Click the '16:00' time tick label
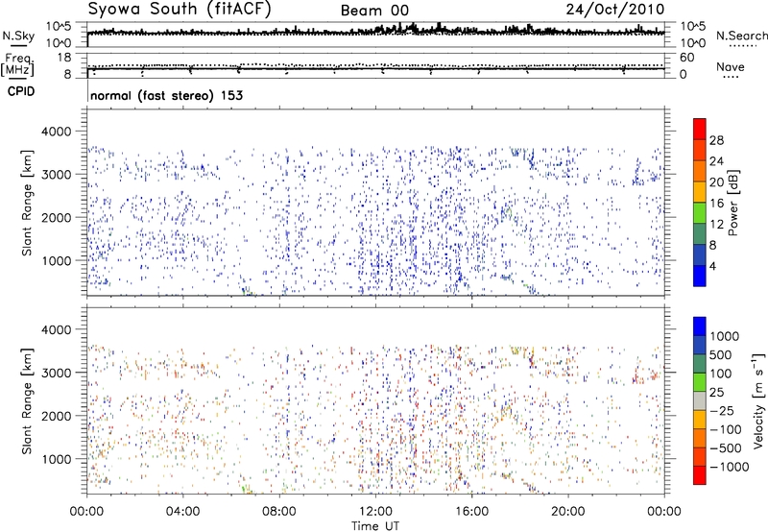The height and width of the screenshot is (532, 768). pos(471,512)
